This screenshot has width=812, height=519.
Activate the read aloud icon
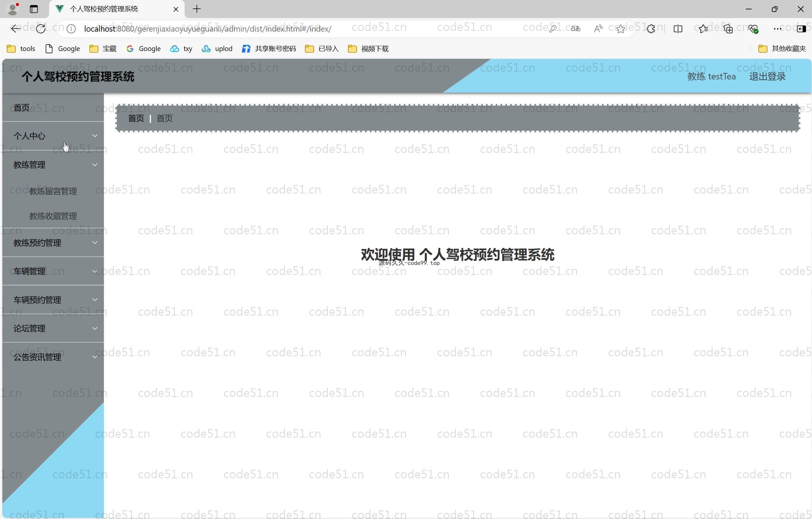pos(598,29)
